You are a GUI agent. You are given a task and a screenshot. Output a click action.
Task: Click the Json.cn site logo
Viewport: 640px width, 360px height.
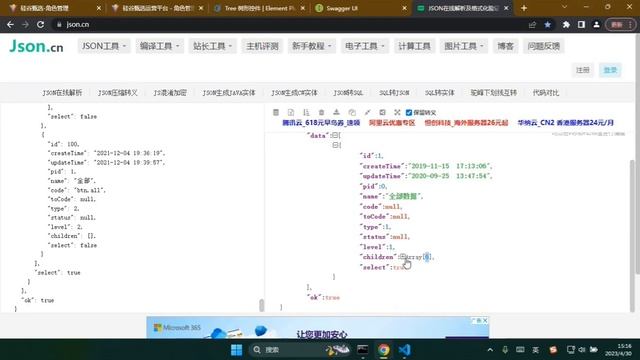(x=36, y=46)
